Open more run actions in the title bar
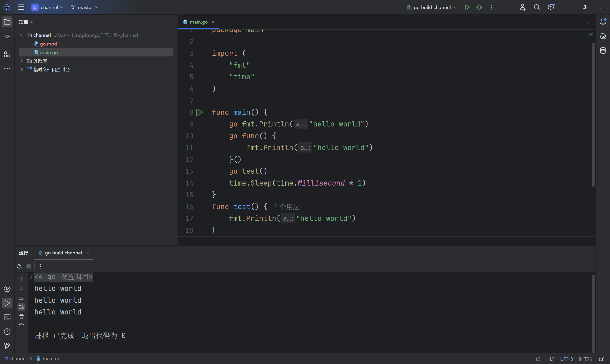Image resolution: width=610 pixels, height=364 pixels. coord(491,7)
